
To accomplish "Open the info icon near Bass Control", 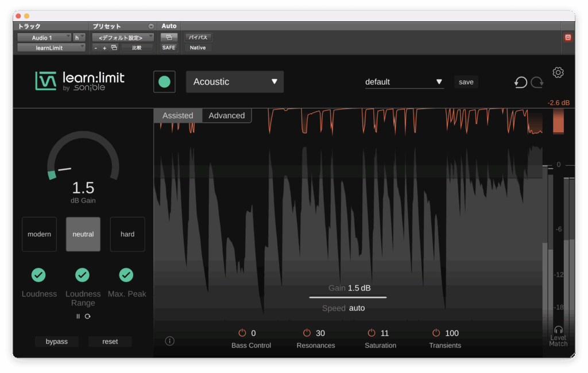I will coord(169,341).
